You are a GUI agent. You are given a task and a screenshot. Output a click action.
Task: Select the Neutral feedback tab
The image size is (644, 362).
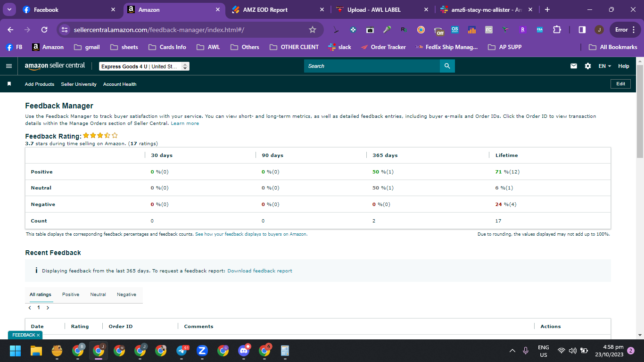click(98, 295)
